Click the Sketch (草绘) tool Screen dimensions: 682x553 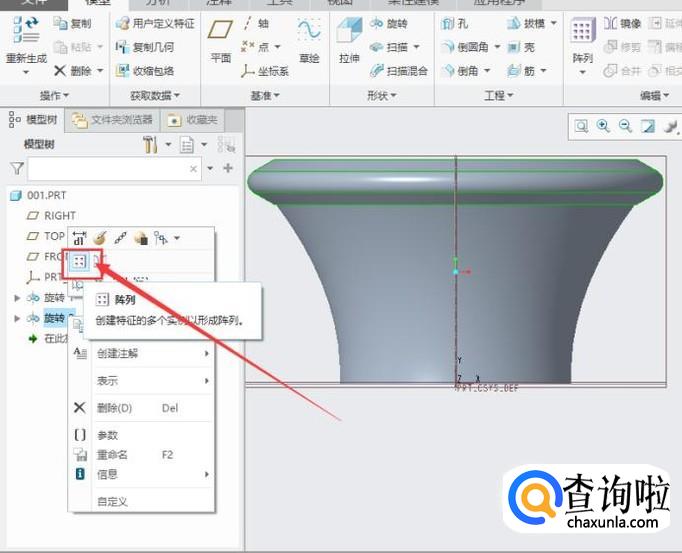309,40
